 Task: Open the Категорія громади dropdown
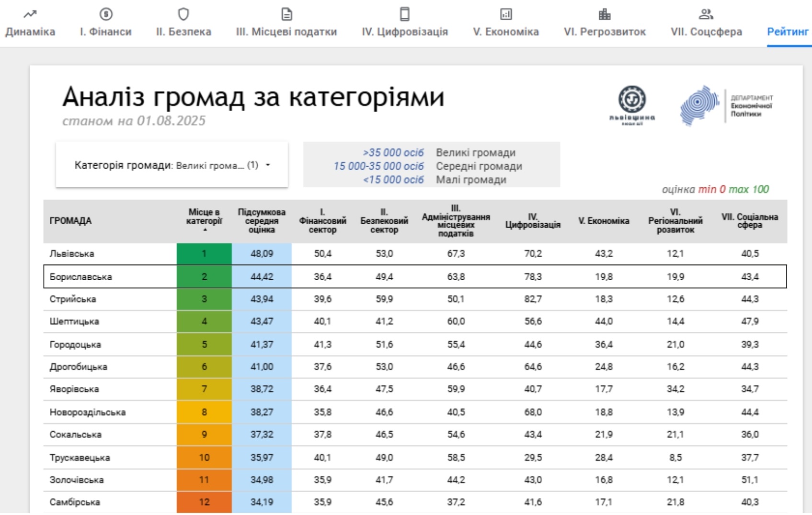tap(172, 165)
